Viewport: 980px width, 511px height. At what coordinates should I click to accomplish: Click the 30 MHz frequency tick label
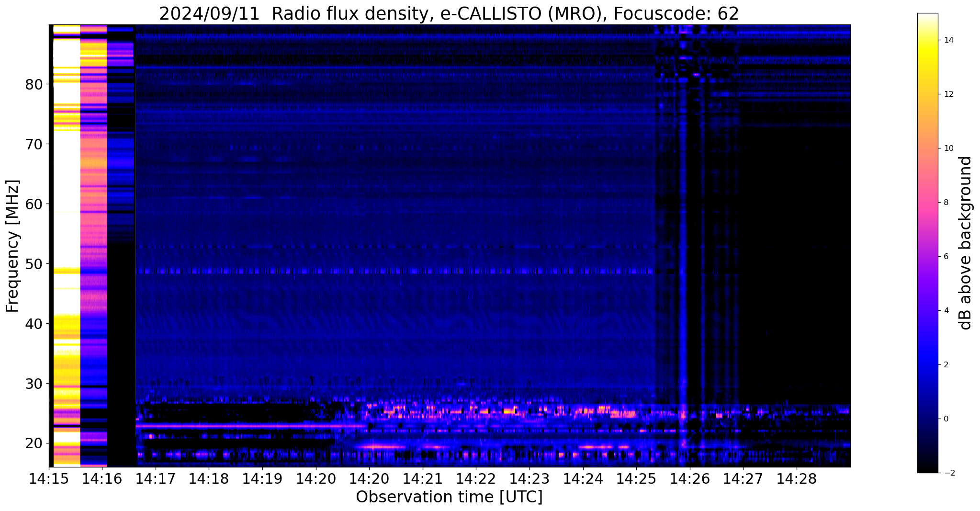click(34, 384)
